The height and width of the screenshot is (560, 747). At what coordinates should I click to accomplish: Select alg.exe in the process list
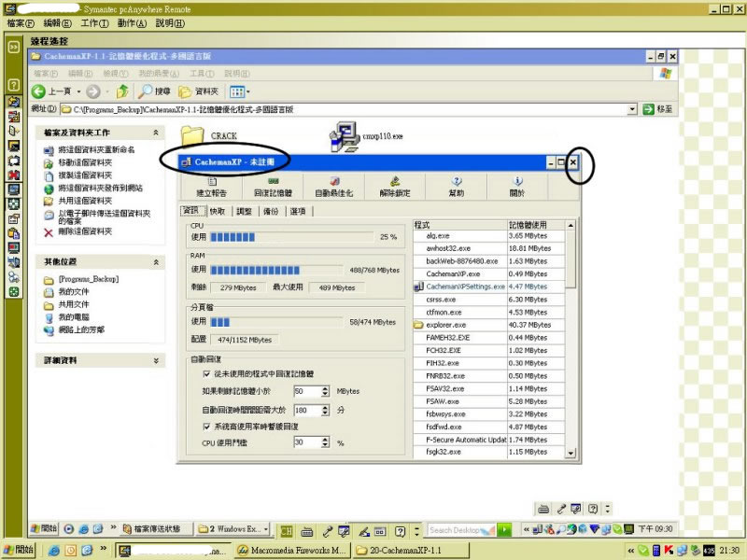(x=488, y=236)
